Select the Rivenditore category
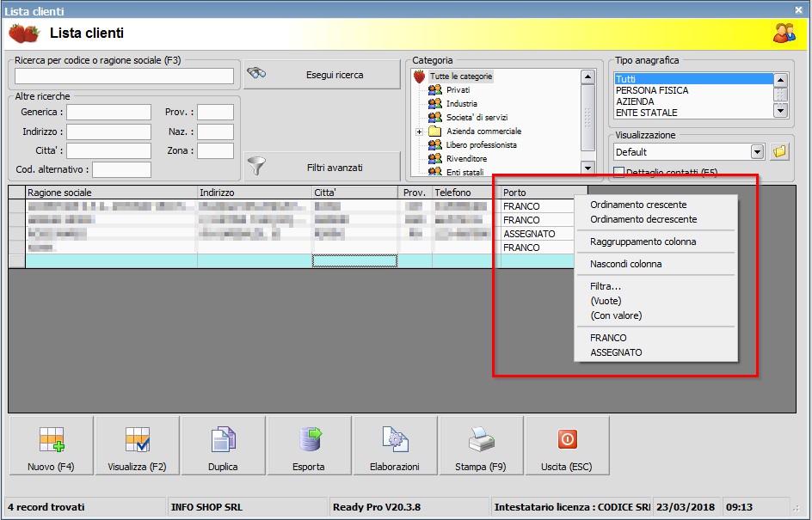The width and height of the screenshot is (812, 520). (x=466, y=158)
